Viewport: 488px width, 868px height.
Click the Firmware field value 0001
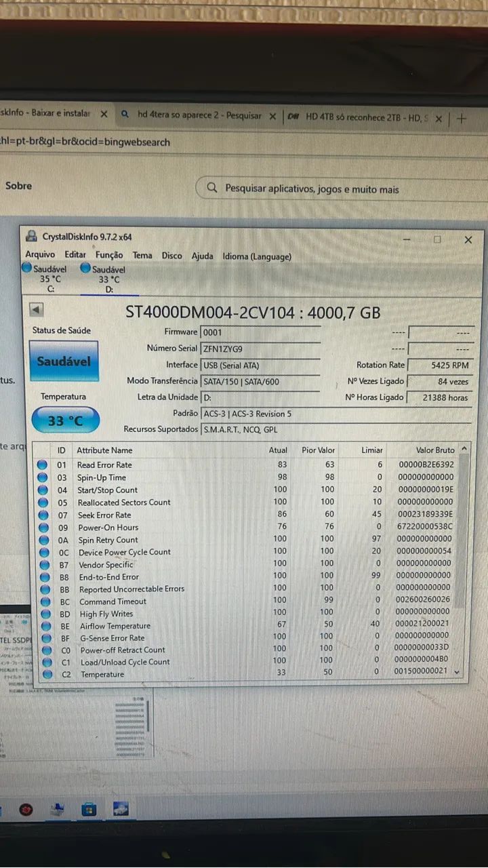(x=260, y=332)
